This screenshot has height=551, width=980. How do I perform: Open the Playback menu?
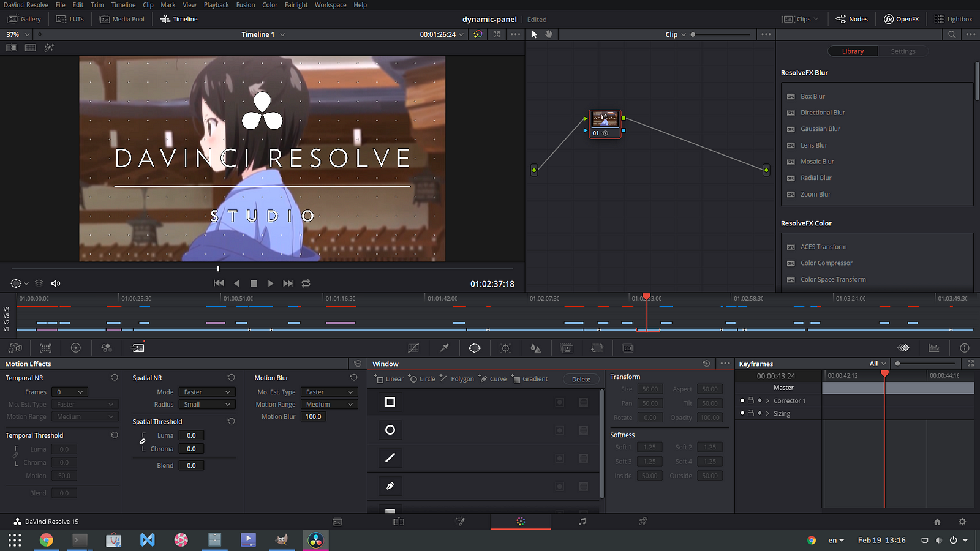click(x=216, y=5)
